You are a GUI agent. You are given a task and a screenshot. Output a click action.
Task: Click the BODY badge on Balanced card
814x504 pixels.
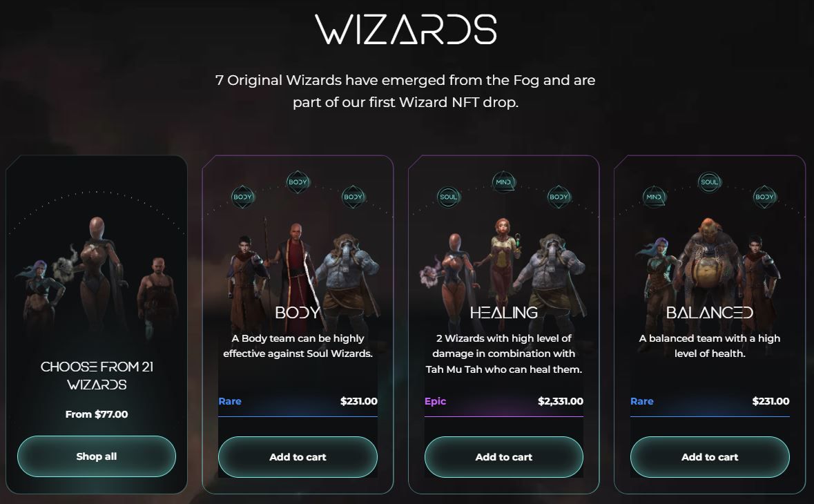coord(765,197)
